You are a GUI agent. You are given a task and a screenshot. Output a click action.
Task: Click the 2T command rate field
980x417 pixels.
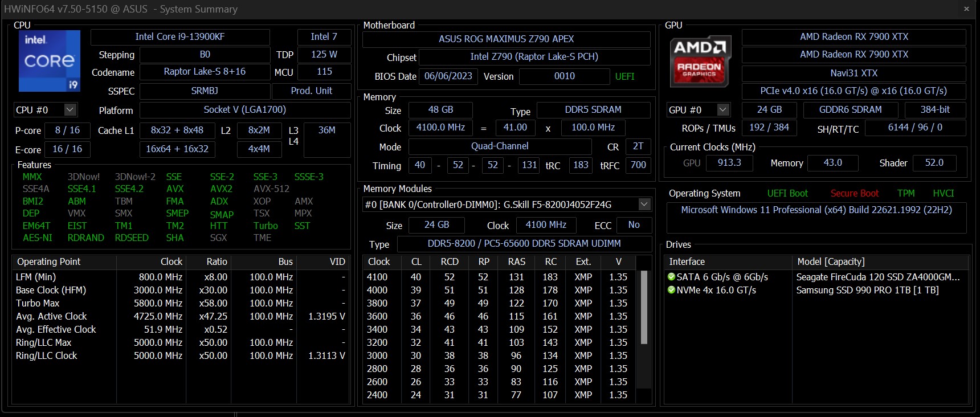(x=638, y=146)
